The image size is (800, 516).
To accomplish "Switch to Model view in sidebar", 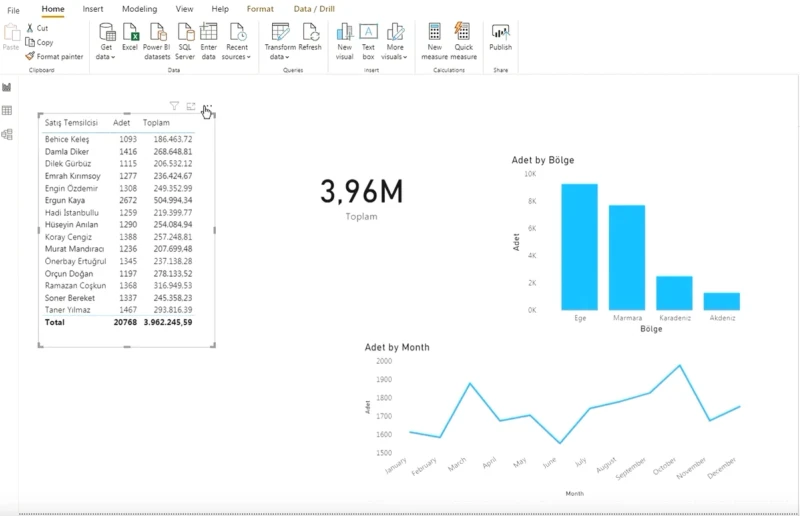I will pos(7,134).
